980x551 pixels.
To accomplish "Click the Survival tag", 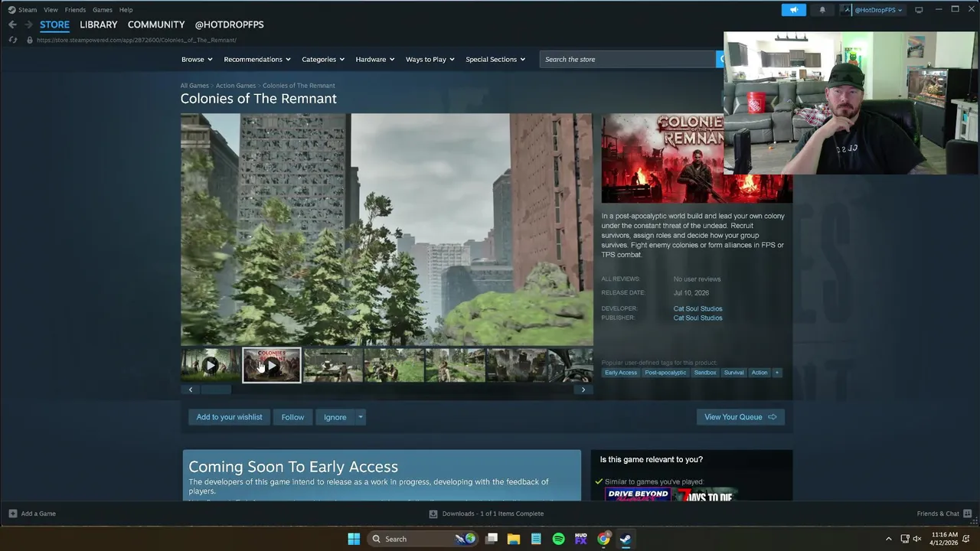I will (733, 373).
